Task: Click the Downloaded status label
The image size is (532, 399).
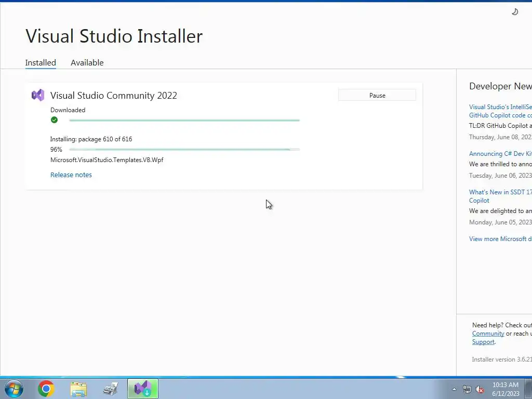Action: pos(68,110)
